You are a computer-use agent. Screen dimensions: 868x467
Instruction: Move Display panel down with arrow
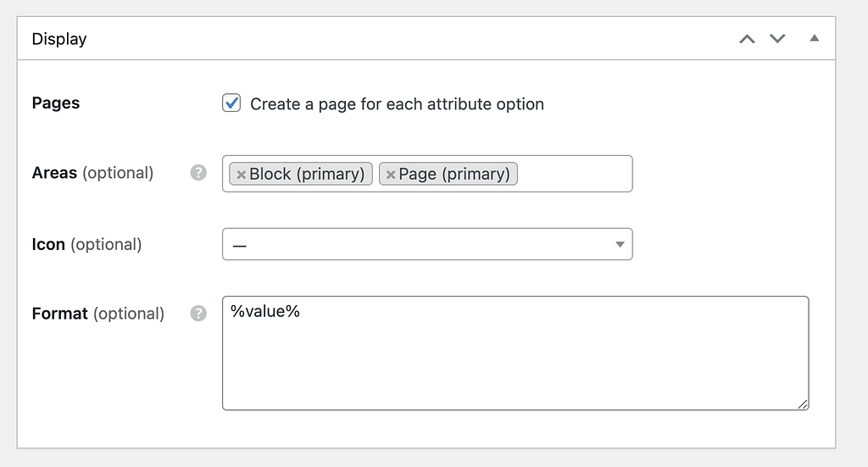777,39
